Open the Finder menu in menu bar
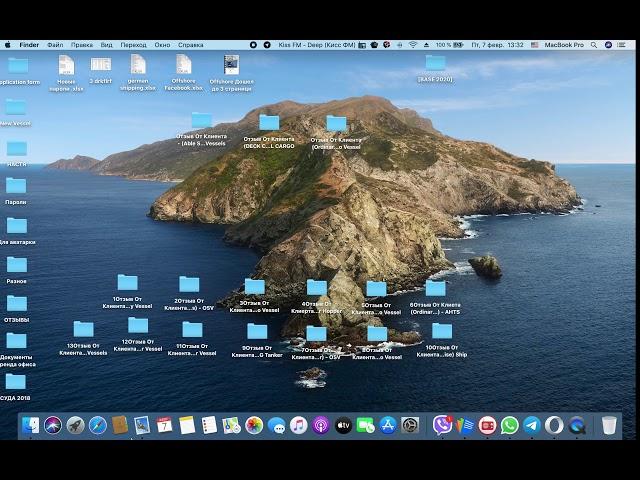 coord(29,45)
